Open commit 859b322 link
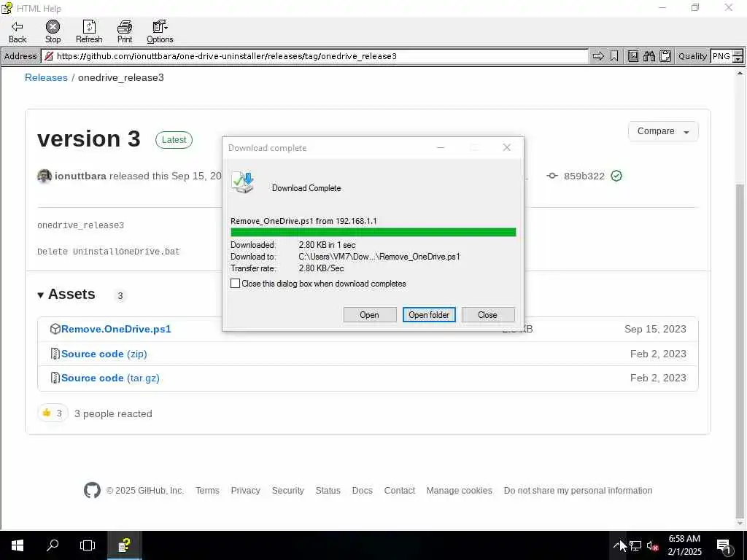Screen dimensions: 747x560 point(584,176)
